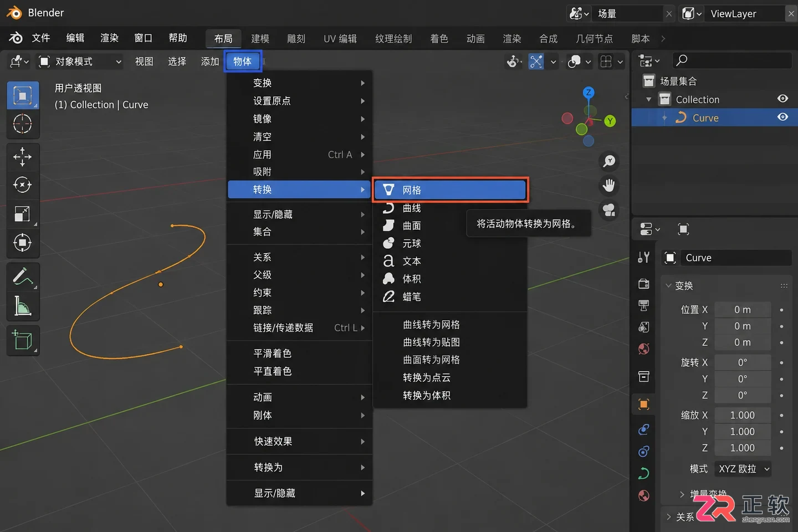
Task: Open outliner display mode dropdown
Action: click(649, 60)
